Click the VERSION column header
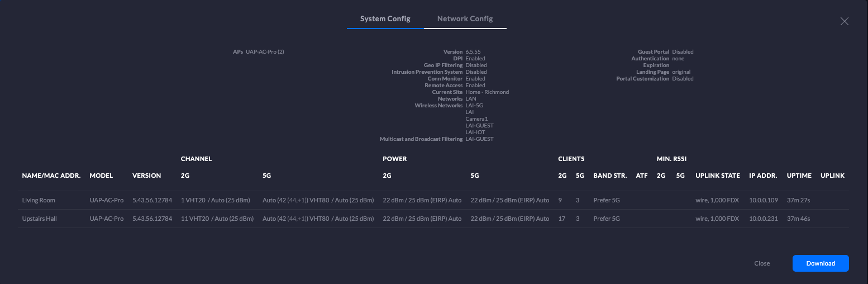Viewport: 868px width, 284px height. (146, 176)
